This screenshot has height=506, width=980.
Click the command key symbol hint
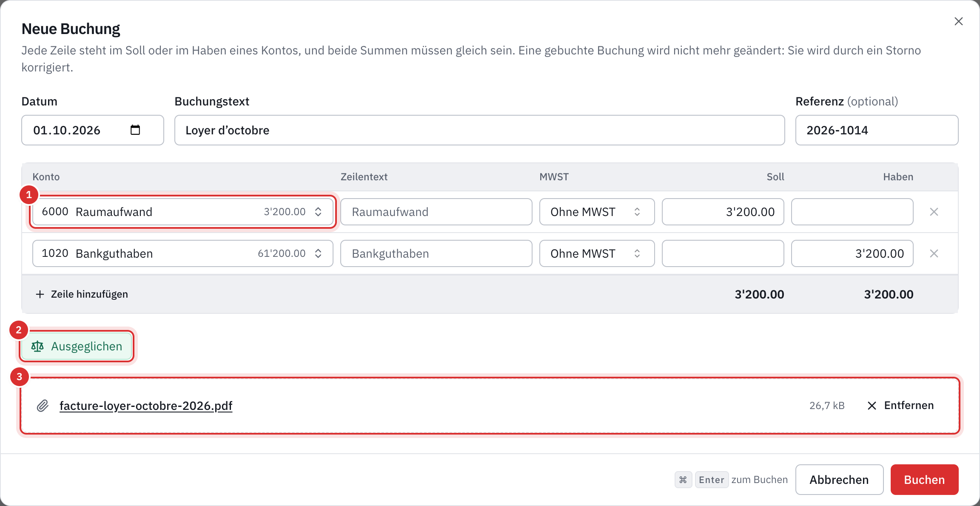(x=683, y=480)
